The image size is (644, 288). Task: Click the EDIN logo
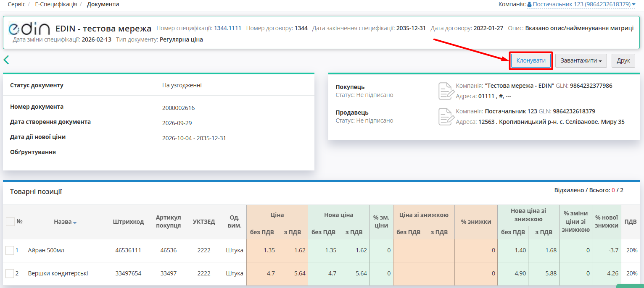tap(29, 29)
